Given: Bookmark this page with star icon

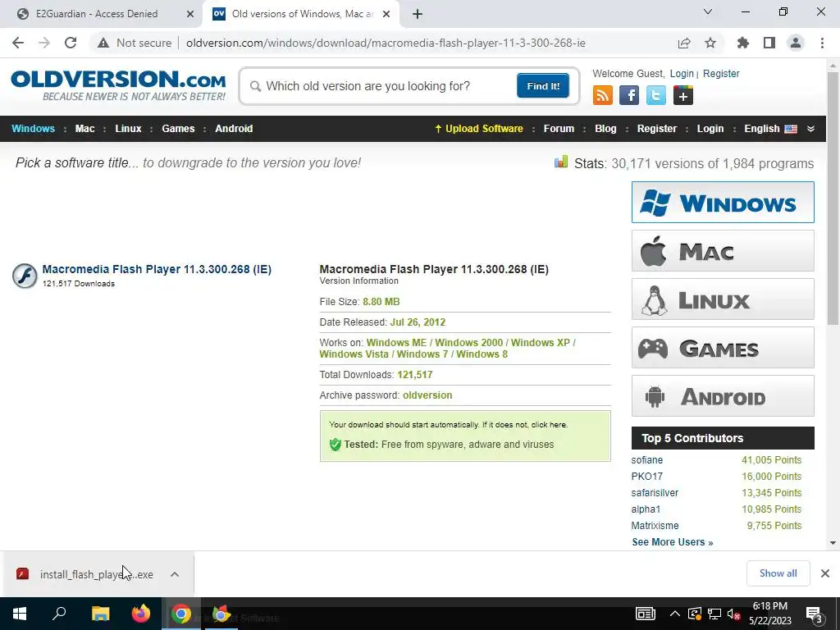Looking at the screenshot, I should pos(710,43).
